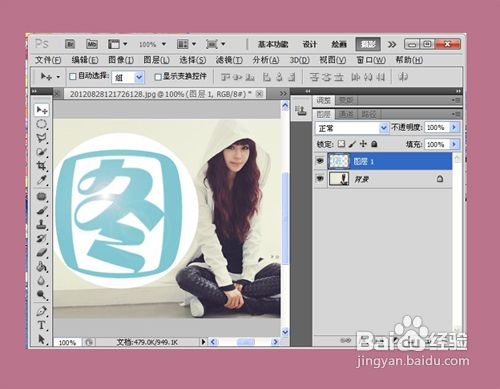The height and width of the screenshot is (389, 500).
Task: Enable the 自动选择 checkbox
Action: 72,77
